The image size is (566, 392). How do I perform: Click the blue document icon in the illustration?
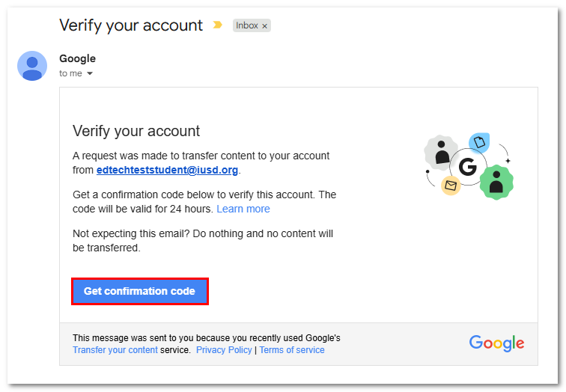[479, 142]
